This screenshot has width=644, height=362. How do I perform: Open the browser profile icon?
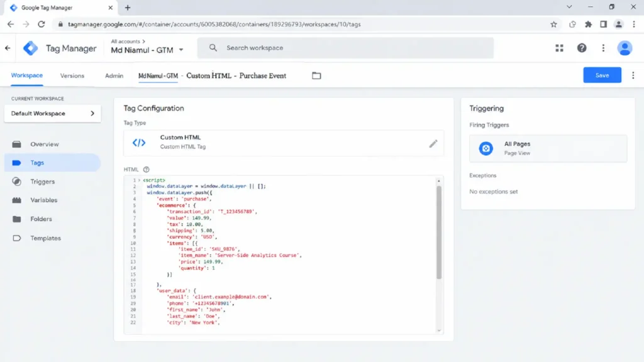[619, 25]
